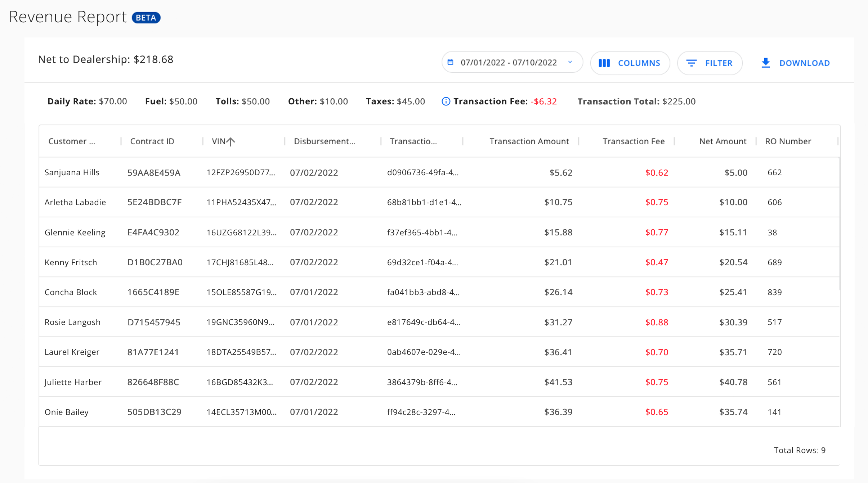
Task: Click contract ID 81A77E1241
Action: point(153,352)
